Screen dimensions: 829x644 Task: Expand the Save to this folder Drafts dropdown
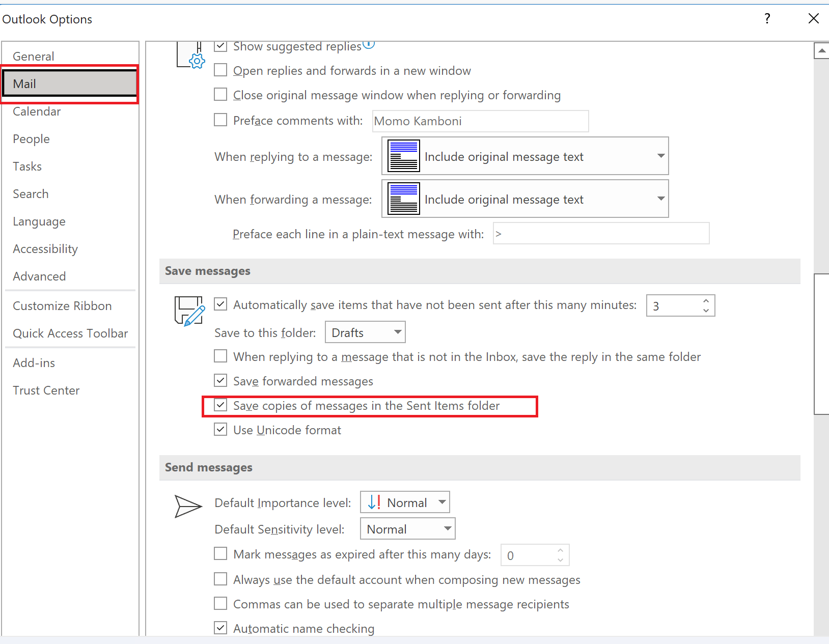(365, 332)
